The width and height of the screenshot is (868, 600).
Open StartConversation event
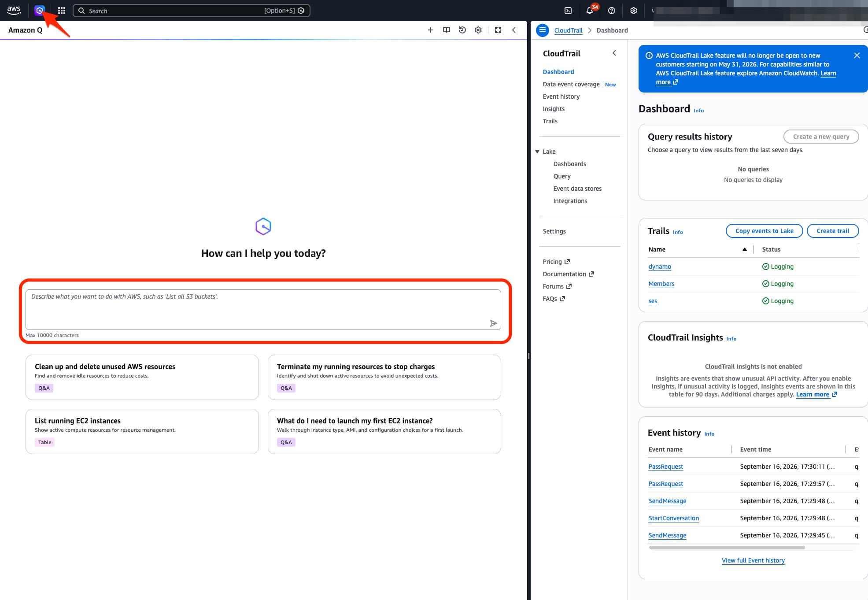[673, 518]
